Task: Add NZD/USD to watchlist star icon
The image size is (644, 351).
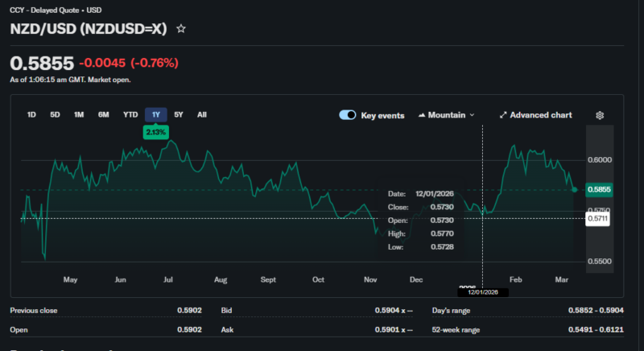Action: (x=181, y=28)
